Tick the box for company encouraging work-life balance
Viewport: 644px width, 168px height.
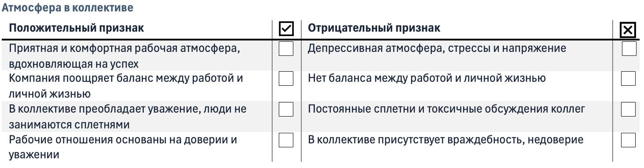(x=286, y=79)
